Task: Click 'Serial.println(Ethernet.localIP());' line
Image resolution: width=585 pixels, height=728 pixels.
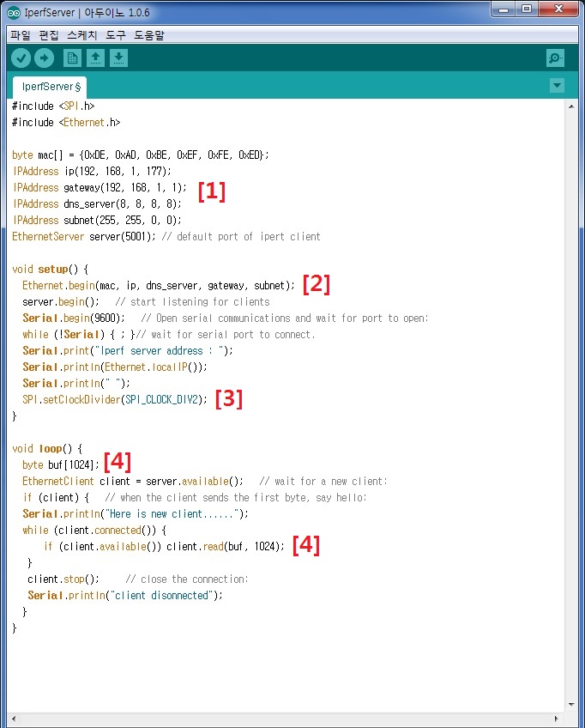Action: point(115,367)
